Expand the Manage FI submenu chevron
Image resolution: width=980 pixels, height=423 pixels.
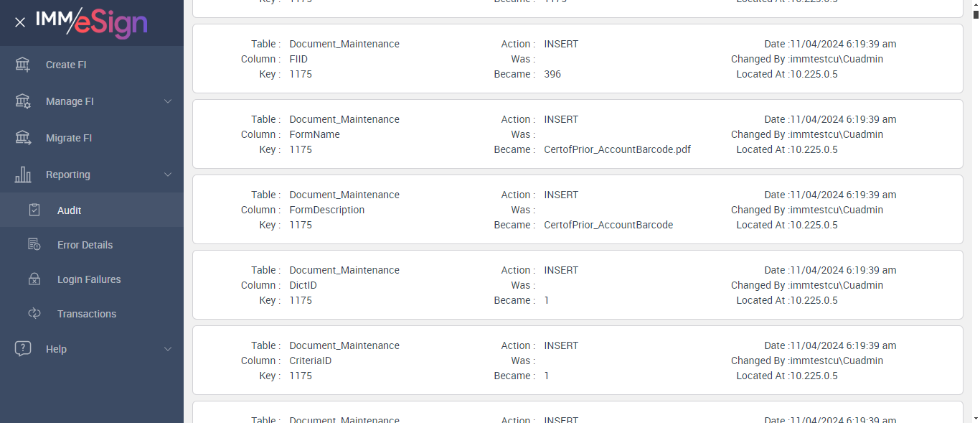(x=168, y=101)
